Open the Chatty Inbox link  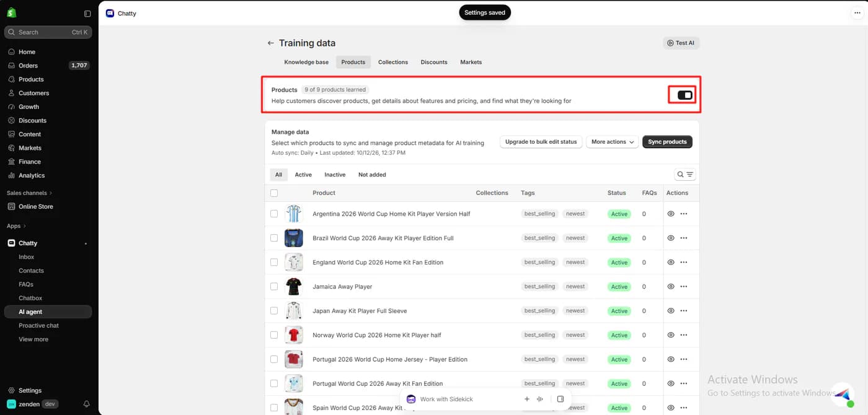27,257
